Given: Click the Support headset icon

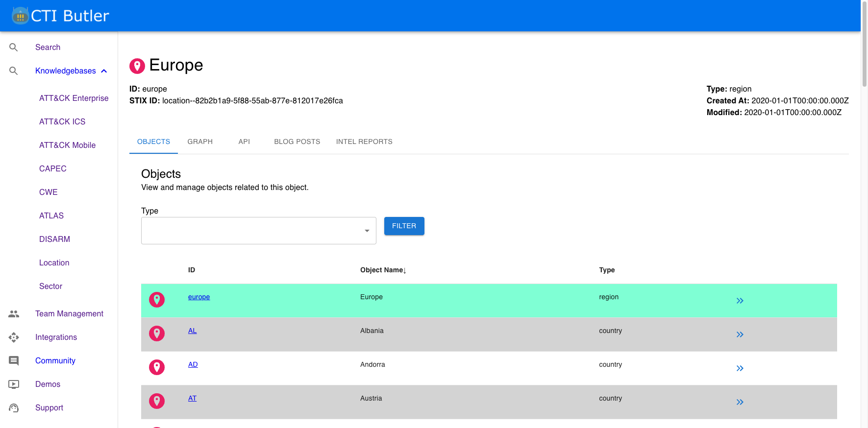Looking at the screenshot, I should click(x=14, y=408).
